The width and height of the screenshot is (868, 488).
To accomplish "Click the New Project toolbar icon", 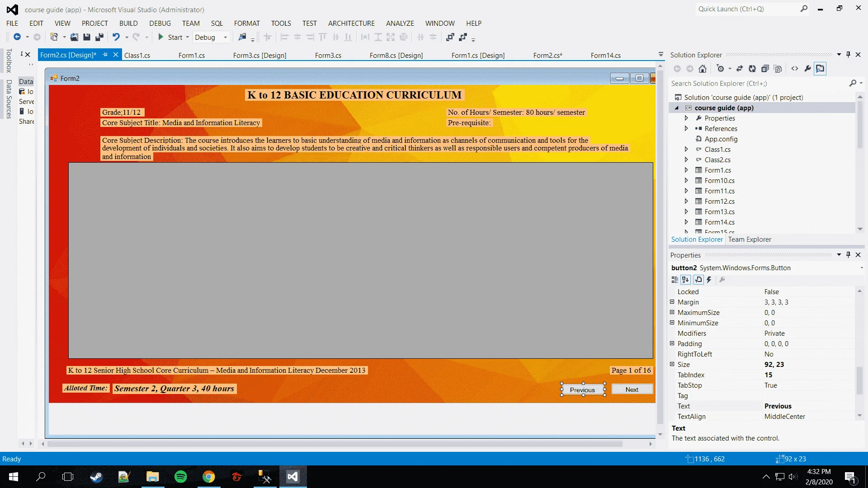I will [x=54, y=37].
